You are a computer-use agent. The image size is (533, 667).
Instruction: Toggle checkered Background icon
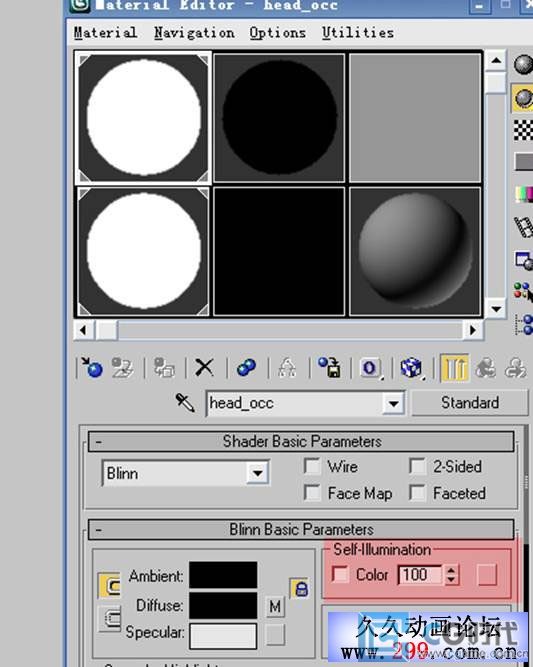[x=523, y=130]
